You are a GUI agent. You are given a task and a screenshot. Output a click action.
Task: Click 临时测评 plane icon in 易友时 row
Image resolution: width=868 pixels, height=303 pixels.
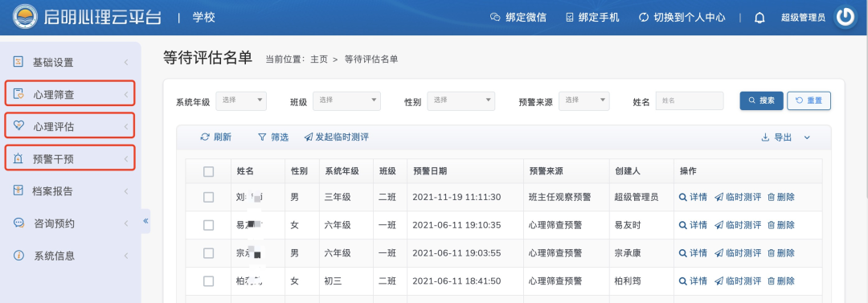(x=719, y=225)
